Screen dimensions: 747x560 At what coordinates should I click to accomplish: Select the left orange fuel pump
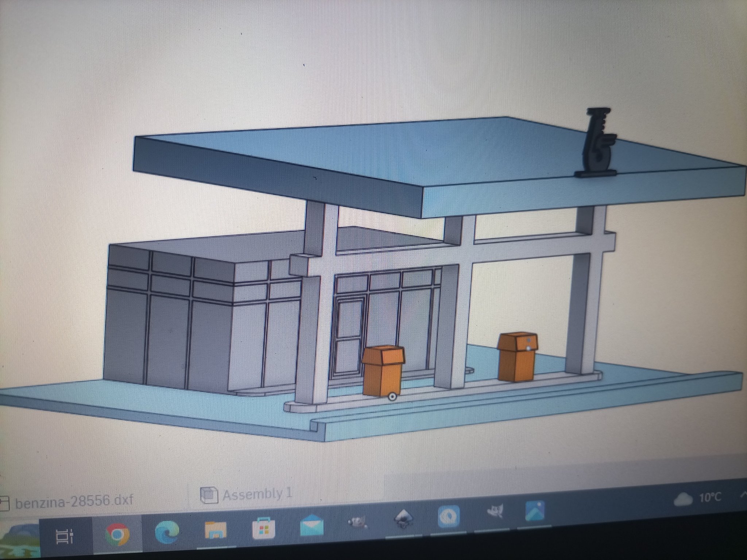pyautogui.click(x=383, y=370)
